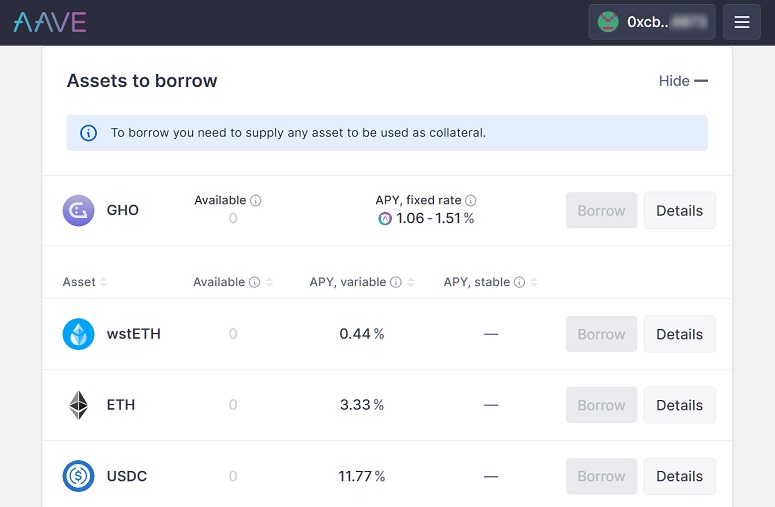The height and width of the screenshot is (507, 775).
Task: Click the wstETH token icon
Action: point(78,334)
